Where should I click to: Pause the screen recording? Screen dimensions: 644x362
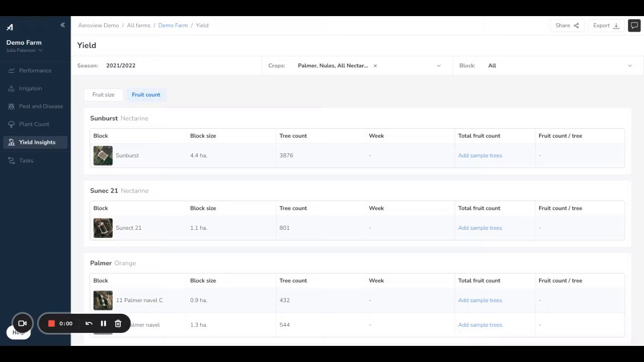(104, 323)
